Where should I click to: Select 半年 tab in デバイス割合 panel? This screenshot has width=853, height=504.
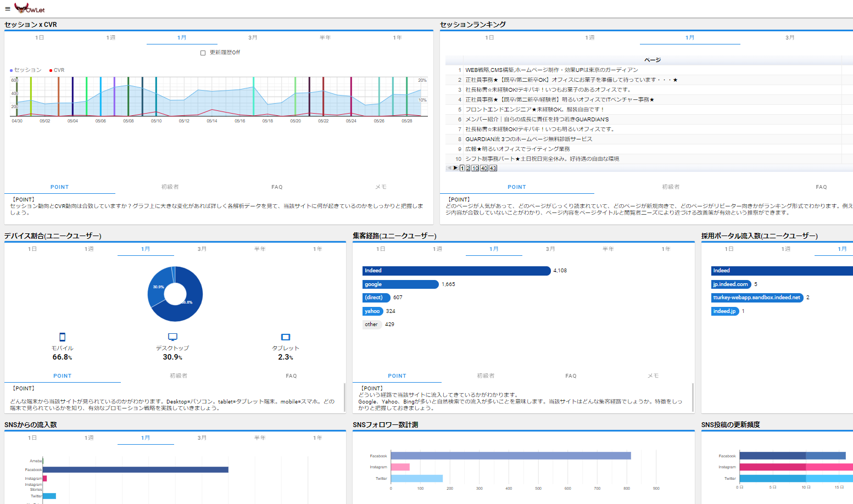[x=260, y=249]
